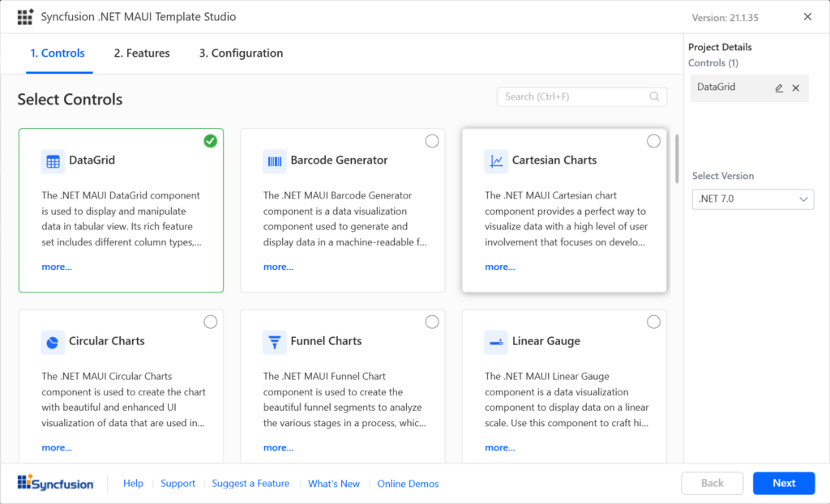The height and width of the screenshot is (504, 830).
Task: Open the What's New link
Action: [x=334, y=484]
